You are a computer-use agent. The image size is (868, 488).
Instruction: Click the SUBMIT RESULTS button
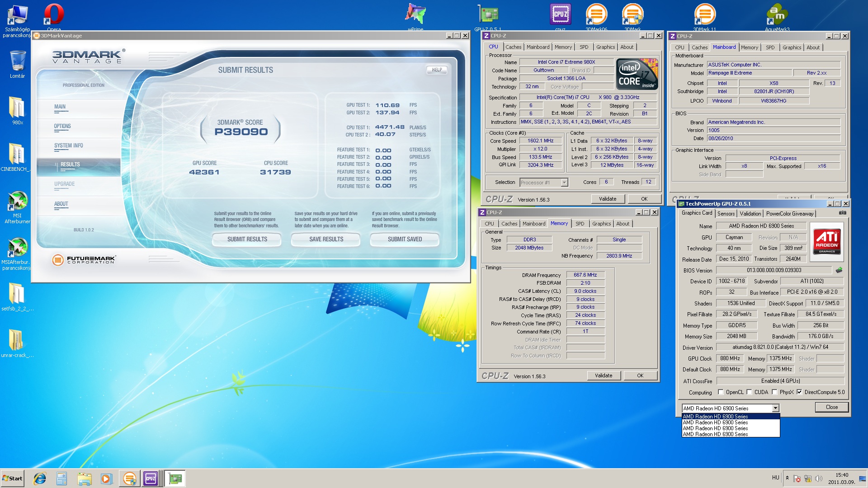247,239
